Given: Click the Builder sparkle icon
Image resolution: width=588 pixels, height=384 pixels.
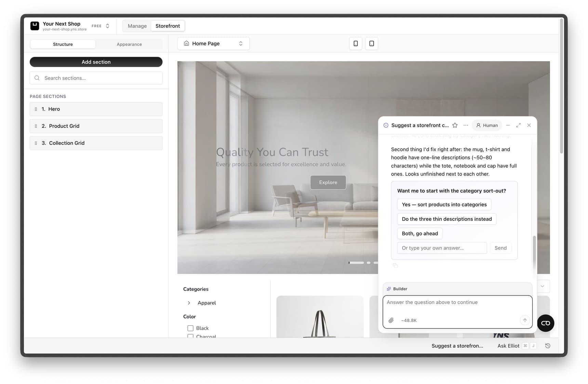Looking at the screenshot, I should (x=389, y=289).
